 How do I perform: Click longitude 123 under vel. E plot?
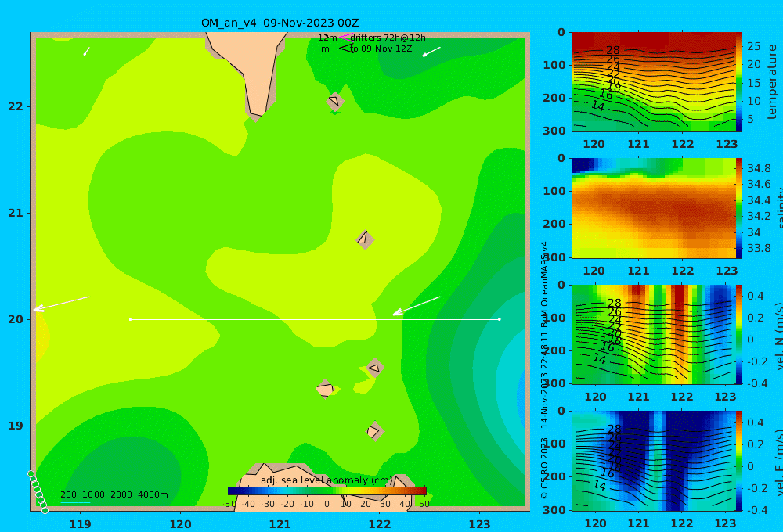click(x=726, y=523)
